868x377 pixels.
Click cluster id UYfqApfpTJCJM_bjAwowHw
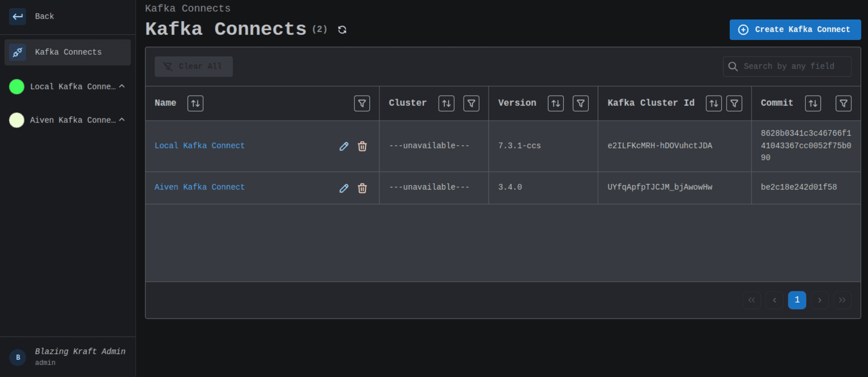tap(659, 187)
